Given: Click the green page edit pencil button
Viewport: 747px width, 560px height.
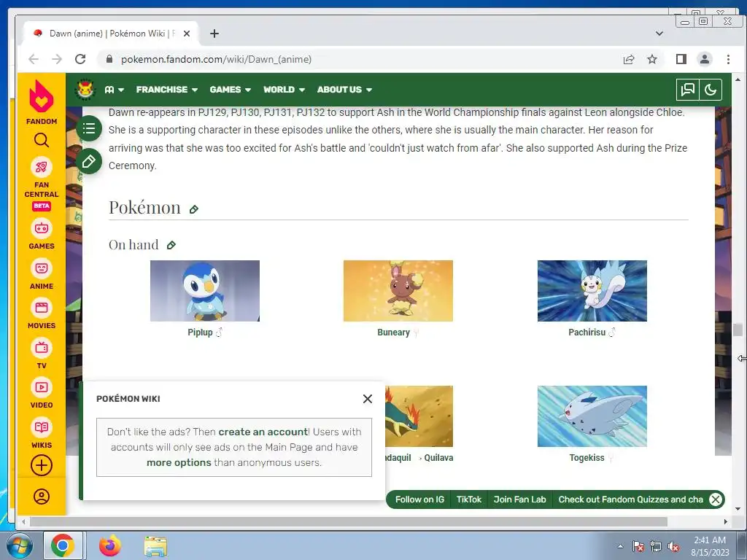Looking at the screenshot, I should click(88, 161).
